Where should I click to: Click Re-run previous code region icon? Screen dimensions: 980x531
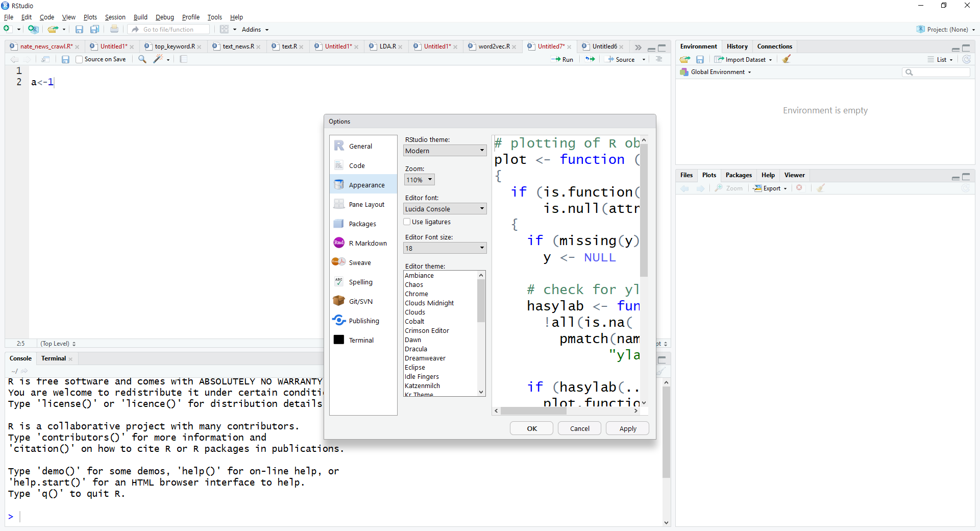590,59
